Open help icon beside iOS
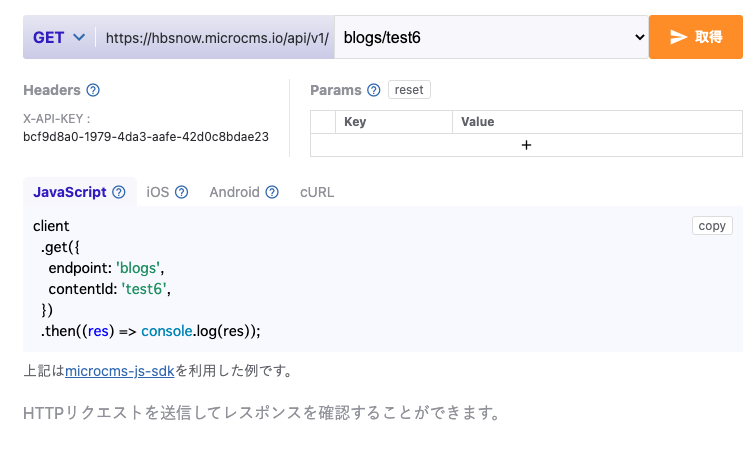The image size is (756, 453). [x=181, y=192]
